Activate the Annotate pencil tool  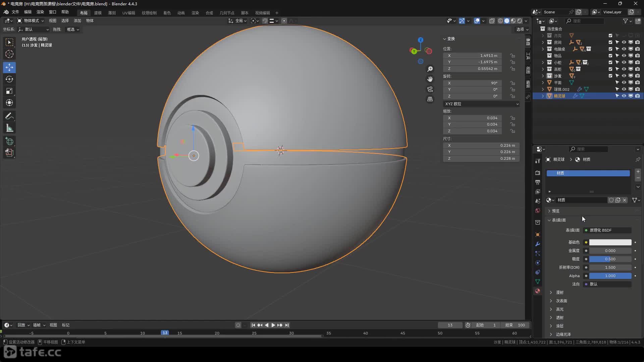9,116
